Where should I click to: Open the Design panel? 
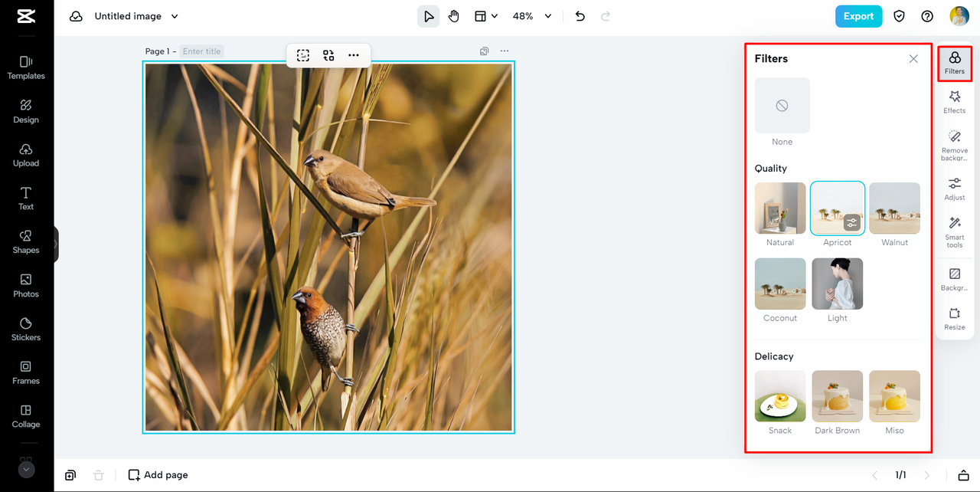26,111
